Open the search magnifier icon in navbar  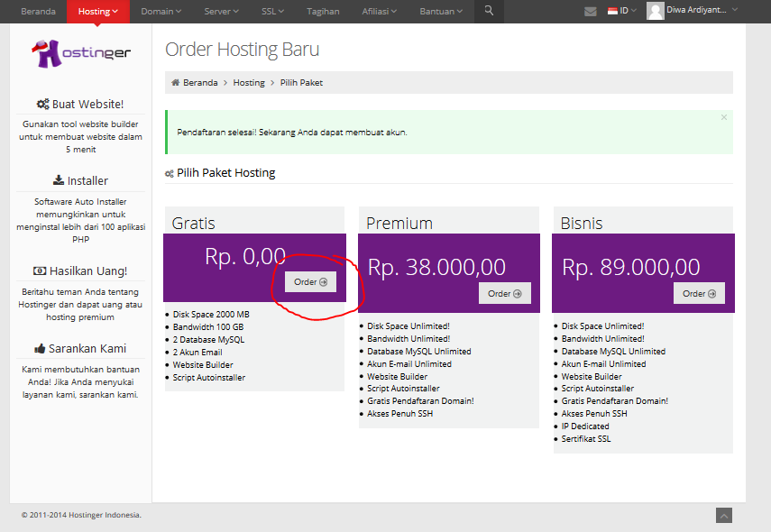coord(489,10)
